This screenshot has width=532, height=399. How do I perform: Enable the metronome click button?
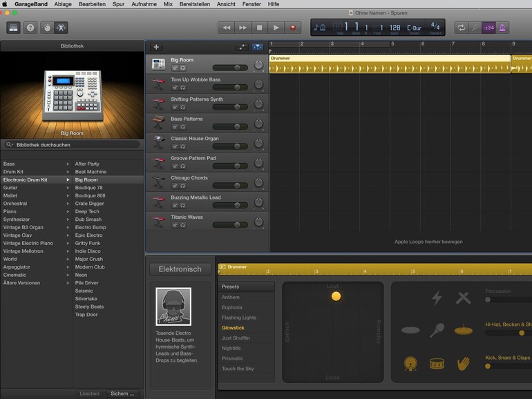pyautogui.click(x=502, y=28)
